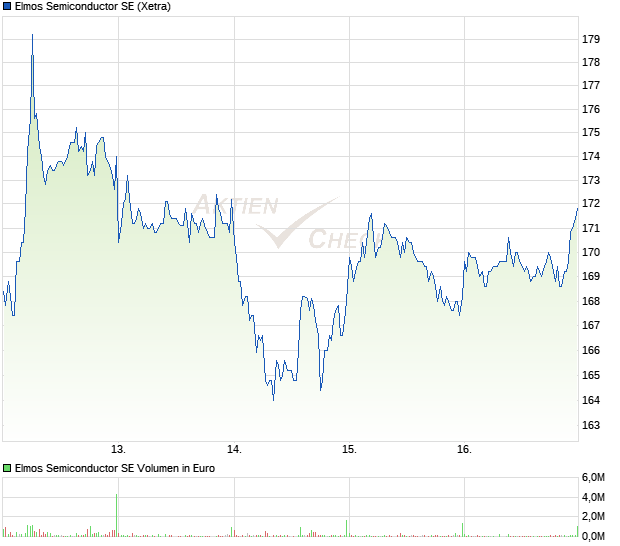Click the last price point at chart's right end

pos(578,209)
